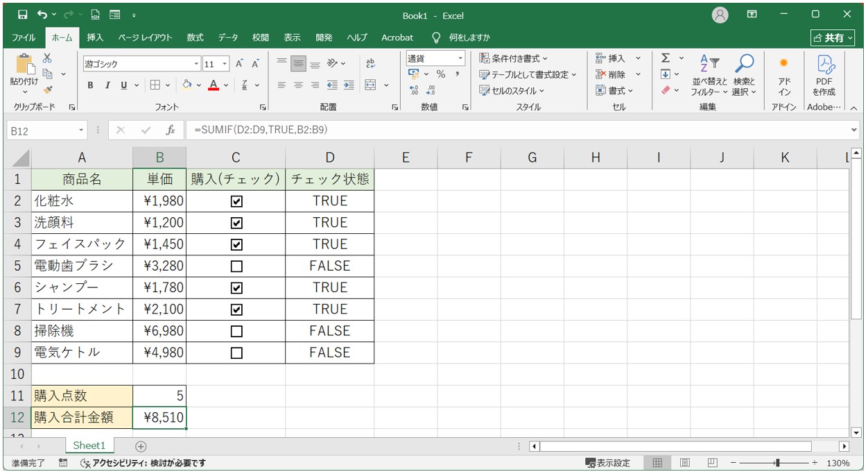Click the Sort and Filter icon

pyautogui.click(x=709, y=64)
